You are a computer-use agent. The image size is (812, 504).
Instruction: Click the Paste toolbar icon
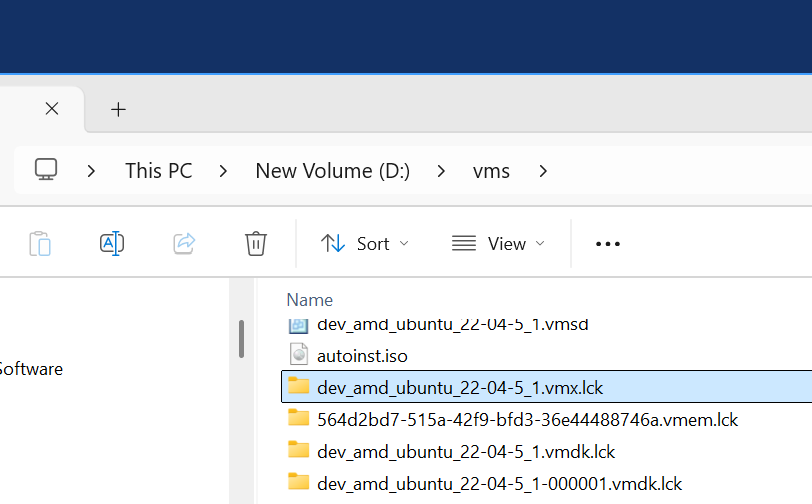click(x=40, y=243)
